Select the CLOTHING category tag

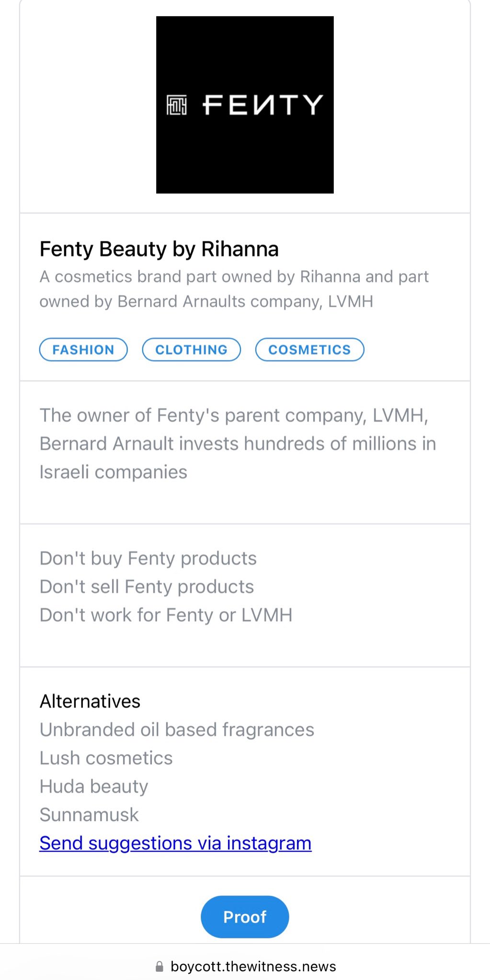[192, 350]
